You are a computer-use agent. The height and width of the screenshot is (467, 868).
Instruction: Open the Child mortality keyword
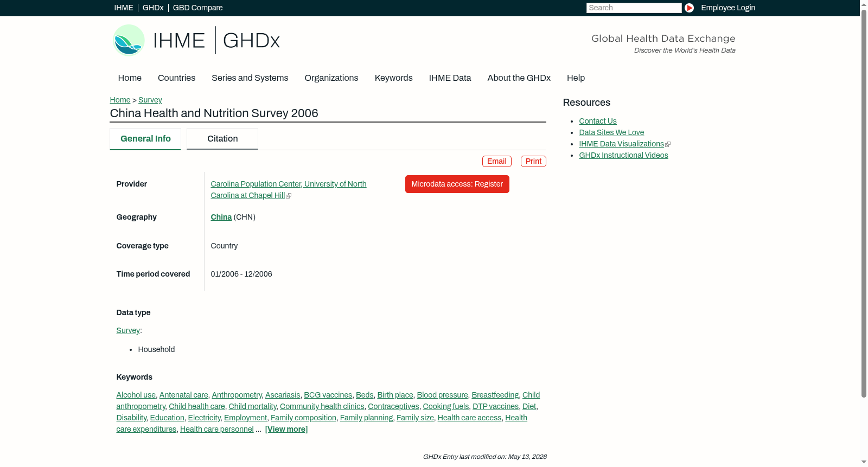[x=253, y=406]
